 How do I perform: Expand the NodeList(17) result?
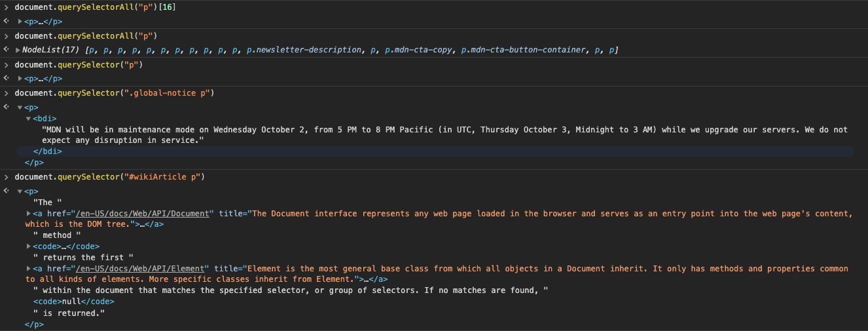[17, 50]
